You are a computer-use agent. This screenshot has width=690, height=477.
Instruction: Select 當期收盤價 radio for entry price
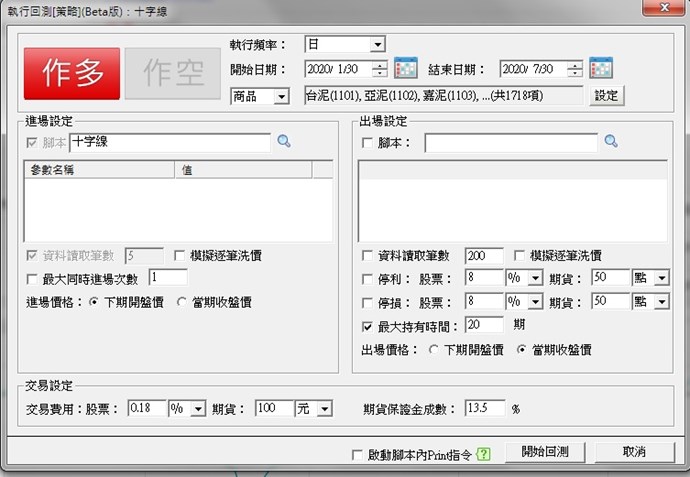point(182,302)
